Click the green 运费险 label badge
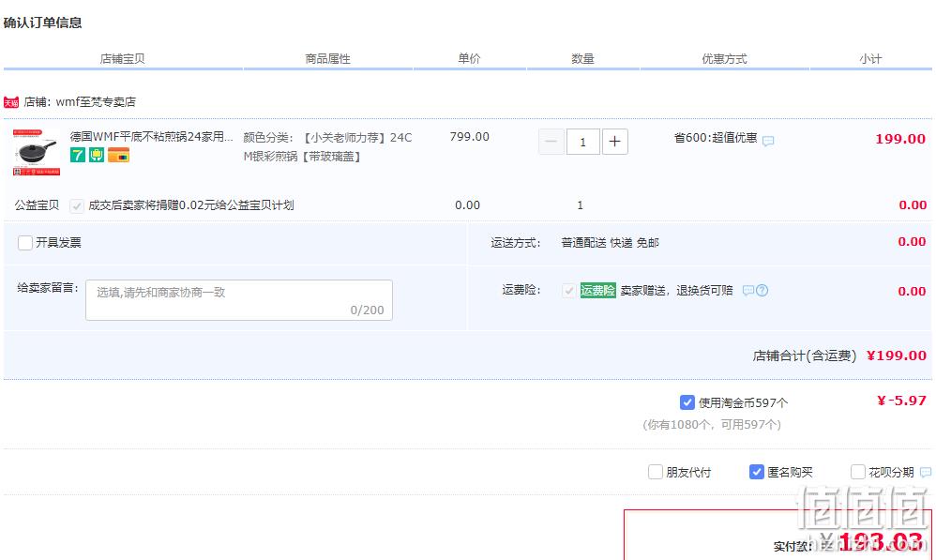This screenshot has height=560, width=936. (x=597, y=291)
